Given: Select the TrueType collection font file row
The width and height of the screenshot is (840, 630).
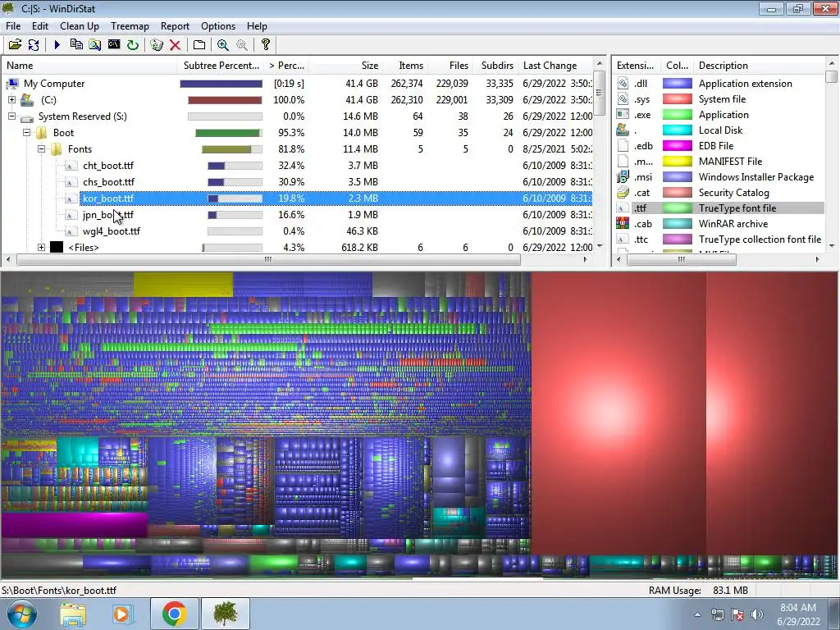Looking at the screenshot, I should [720, 240].
